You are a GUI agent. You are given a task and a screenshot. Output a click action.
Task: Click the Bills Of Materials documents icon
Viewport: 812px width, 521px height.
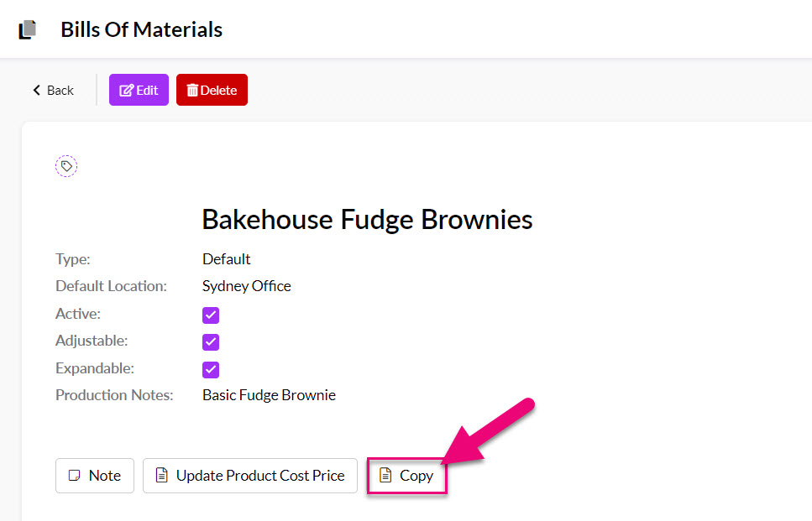point(28,29)
